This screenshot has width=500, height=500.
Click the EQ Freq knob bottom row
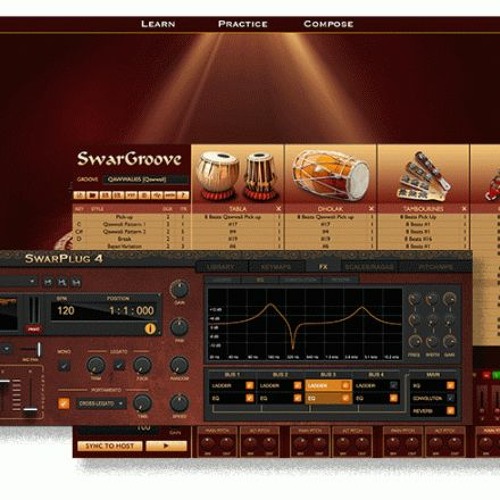414,342
